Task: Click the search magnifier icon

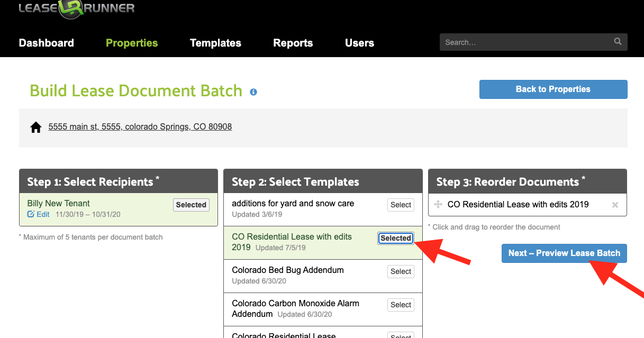Action: click(618, 42)
